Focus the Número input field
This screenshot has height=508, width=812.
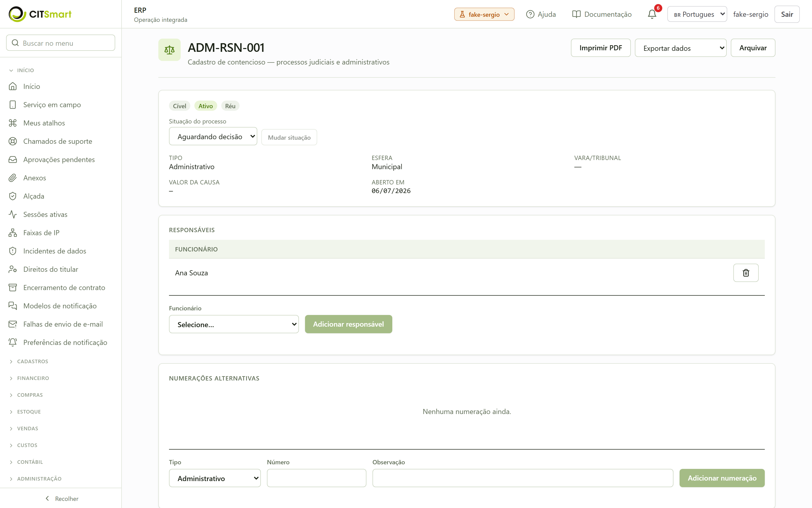pyautogui.click(x=316, y=478)
